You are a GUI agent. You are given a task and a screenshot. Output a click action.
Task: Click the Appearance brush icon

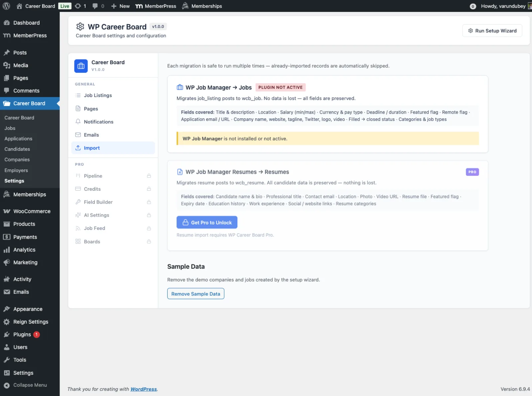(7, 309)
